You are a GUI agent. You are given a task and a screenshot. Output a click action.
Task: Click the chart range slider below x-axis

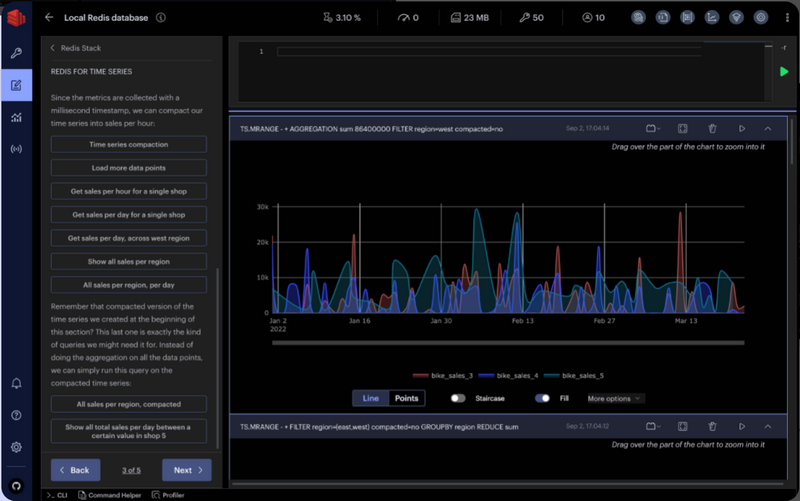click(x=508, y=343)
